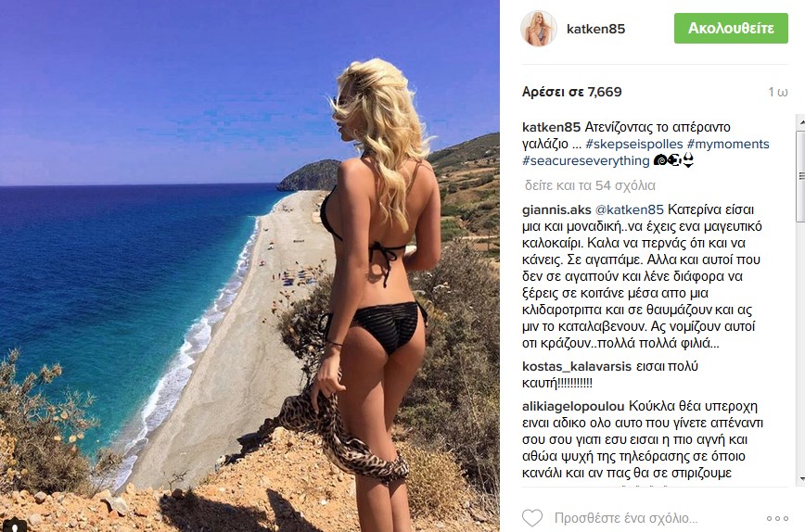Screen dimensions: 805x532
Task: Open hashtag #mymoments
Action: (x=728, y=145)
